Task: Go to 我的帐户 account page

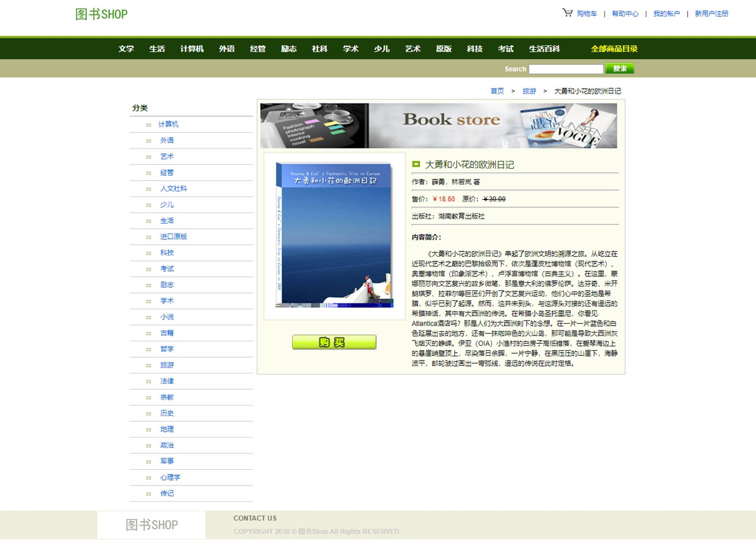Action: coord(667,14)
